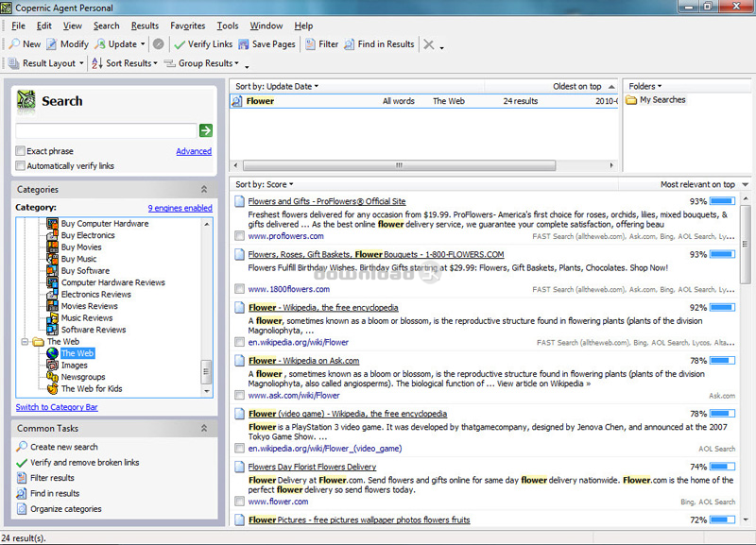
Task: Open the Edit menu
Action: point(43,26)
